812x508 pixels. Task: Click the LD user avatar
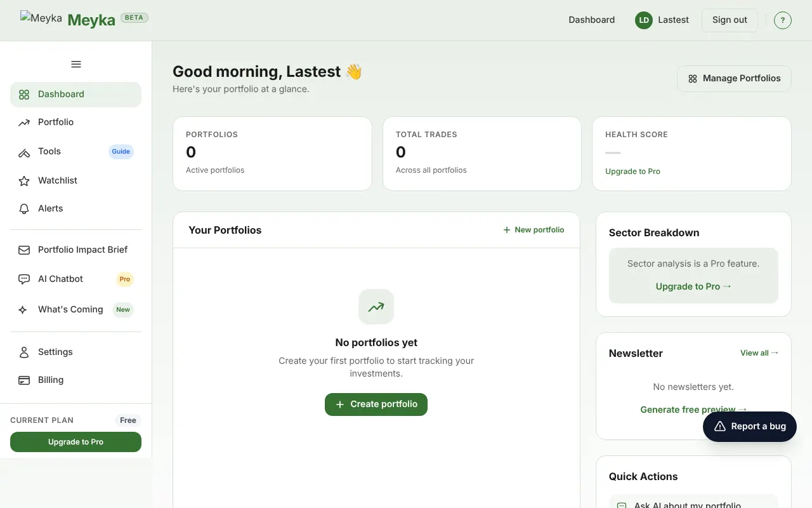pos(644,20)
